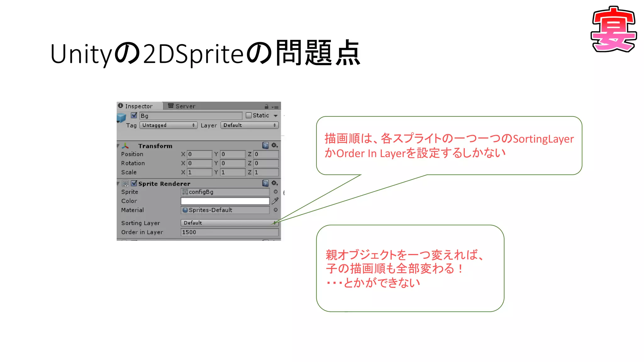Open Transform help reference icon
The height and width of the screenshot is (362, 644).
(265, 145)
